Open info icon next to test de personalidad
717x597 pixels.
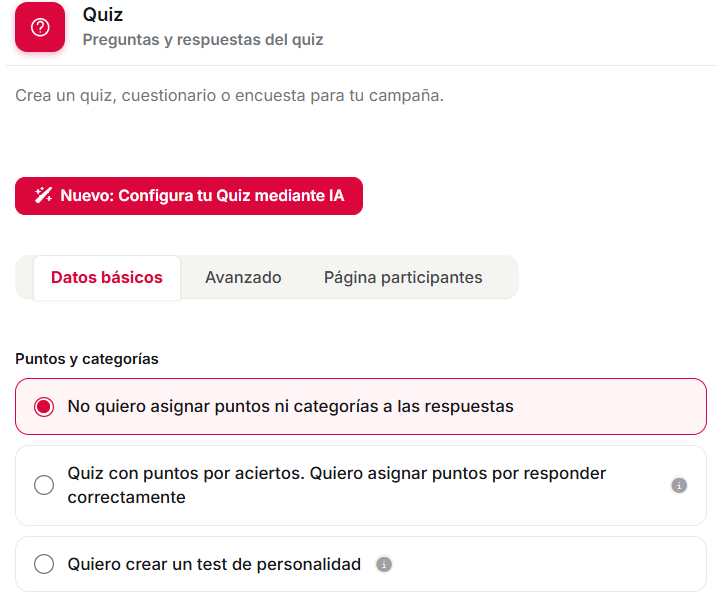point(384,564)
